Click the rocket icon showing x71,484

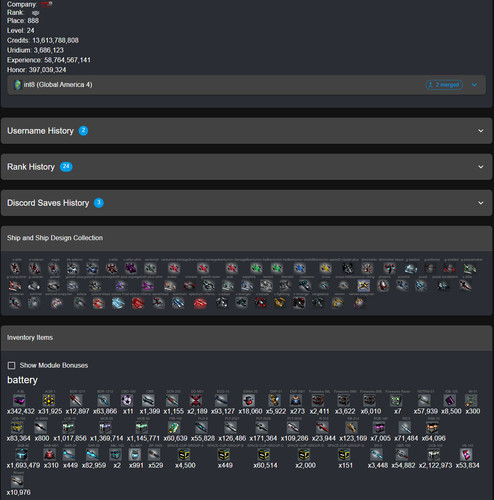(x=405, y=427)
